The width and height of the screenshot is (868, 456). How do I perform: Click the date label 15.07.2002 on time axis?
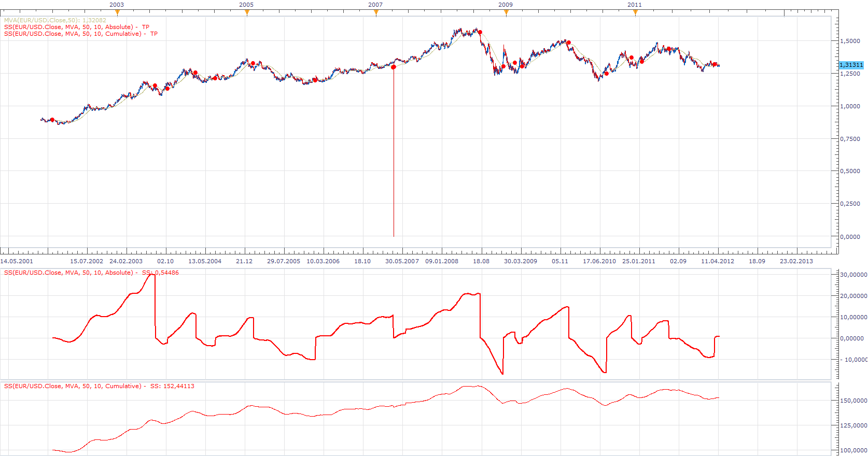coord(87,261)
